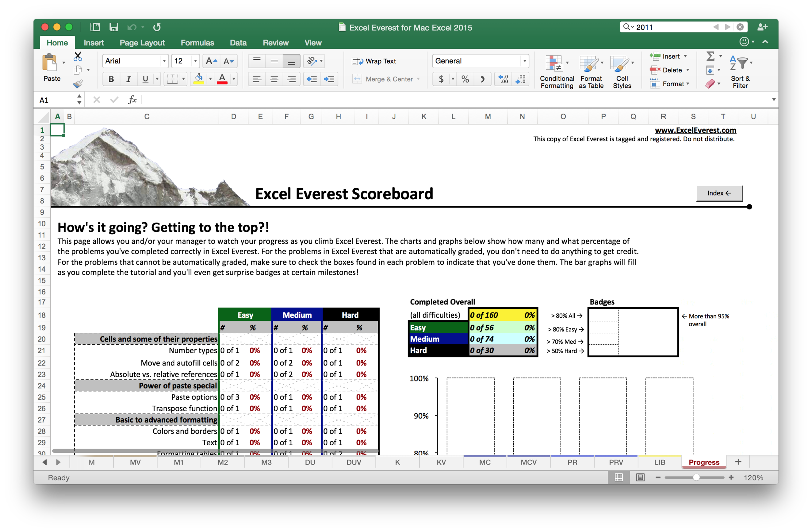The height and width of the screenshot is (532, 812).
Task: Click the Format as Table icon
Action: (589, 64)
